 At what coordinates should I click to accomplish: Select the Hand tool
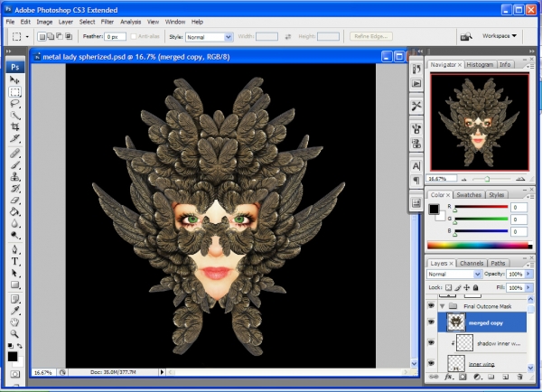14,322
